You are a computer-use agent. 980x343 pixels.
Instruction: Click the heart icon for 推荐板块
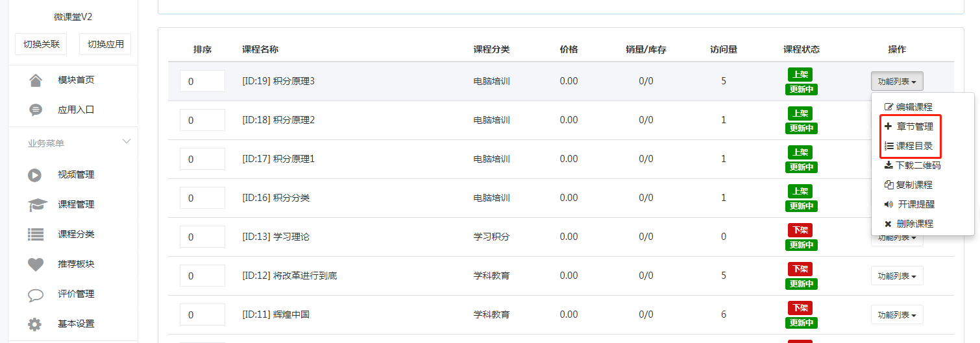coord(36,265)
